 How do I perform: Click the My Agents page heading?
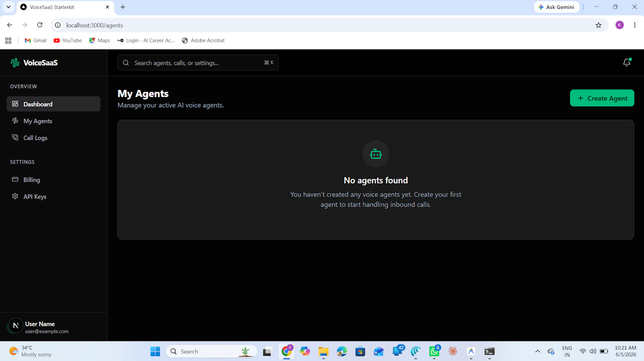(143, 93)
